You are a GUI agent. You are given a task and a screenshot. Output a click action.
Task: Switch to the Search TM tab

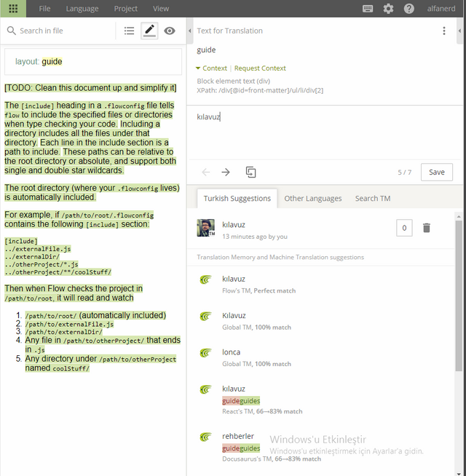(373, 199)
